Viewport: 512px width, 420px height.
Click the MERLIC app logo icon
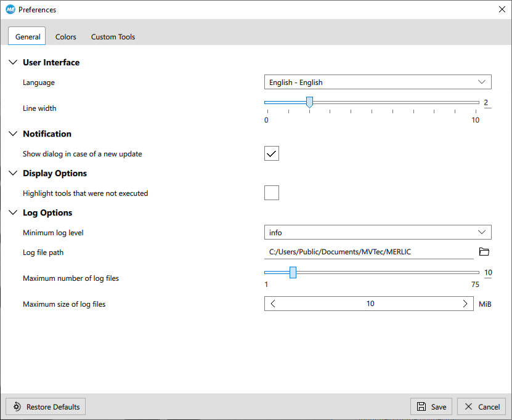click(10, 10)
